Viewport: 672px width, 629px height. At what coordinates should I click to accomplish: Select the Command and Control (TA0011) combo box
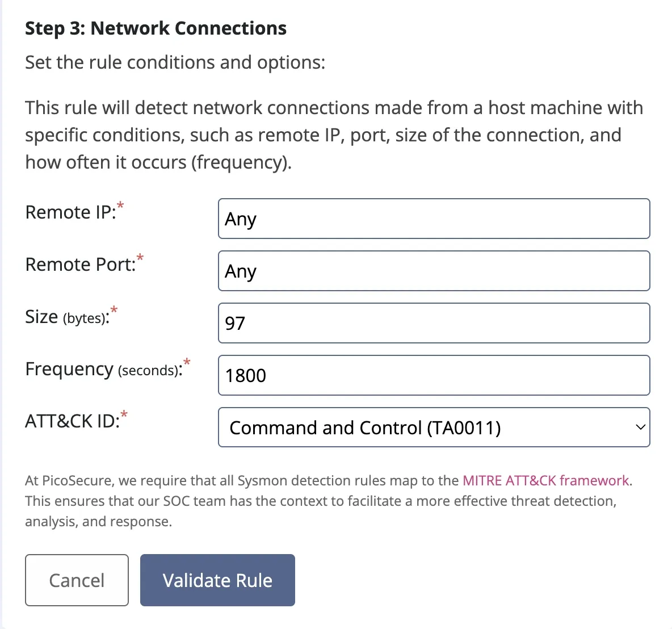click(x=434, y=427)
